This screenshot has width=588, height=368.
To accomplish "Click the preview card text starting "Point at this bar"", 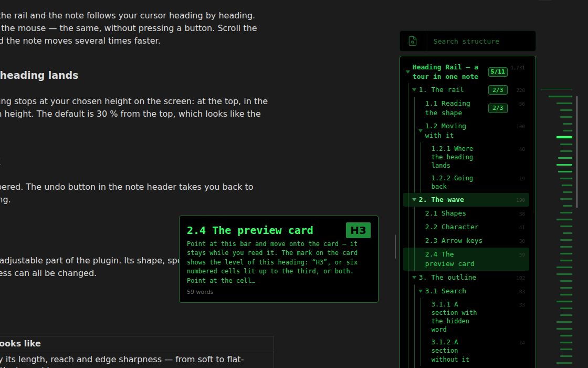I will point(272,262).
